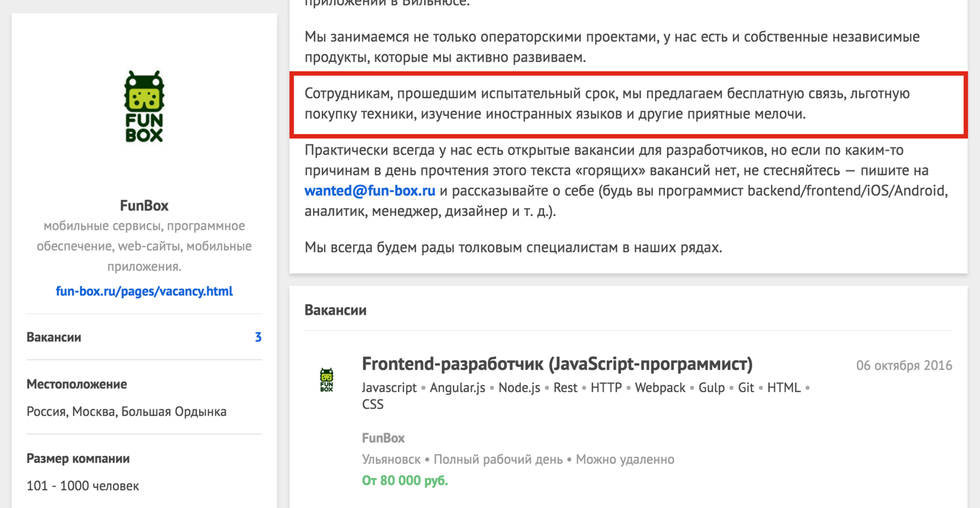Click the wanted@fun-box.ru email link

tap(369, 191)
